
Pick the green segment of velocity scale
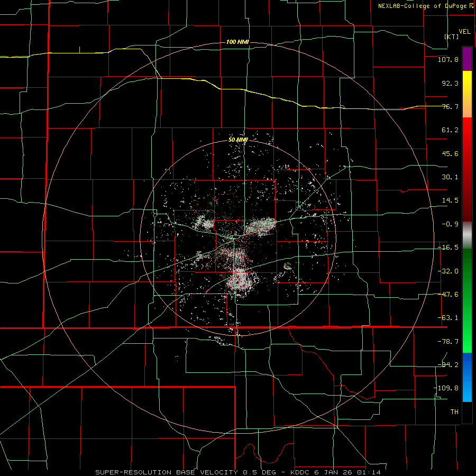[x=467, y=300]
